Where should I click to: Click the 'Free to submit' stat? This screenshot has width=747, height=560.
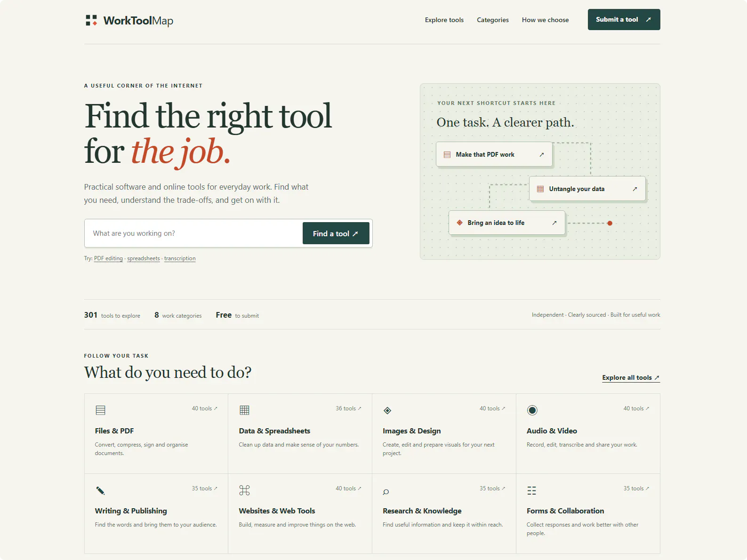tap(237, 315)
